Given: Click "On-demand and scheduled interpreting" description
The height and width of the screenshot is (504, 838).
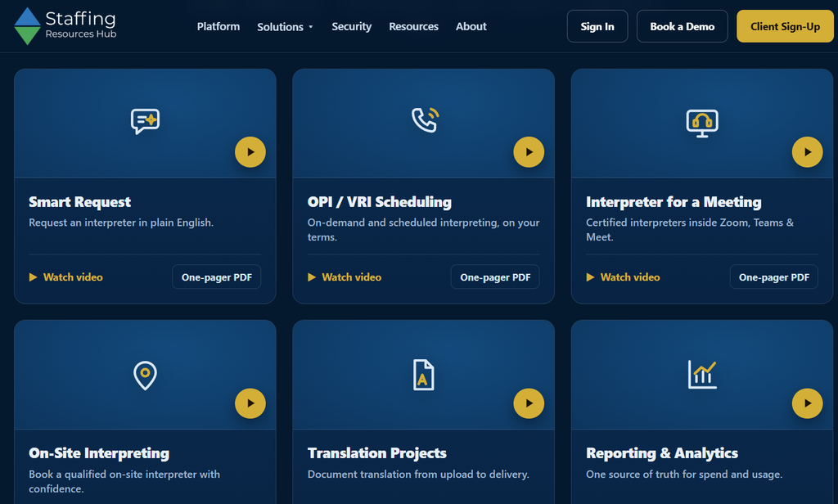Looking at the screenshot, I should [423, 229].
